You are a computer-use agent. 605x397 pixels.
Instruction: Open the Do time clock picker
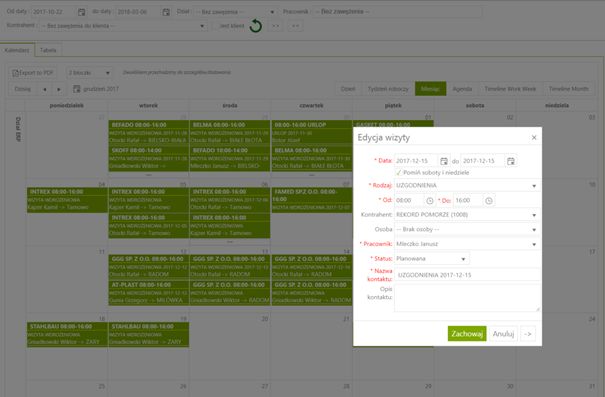(x=488, y=201)
